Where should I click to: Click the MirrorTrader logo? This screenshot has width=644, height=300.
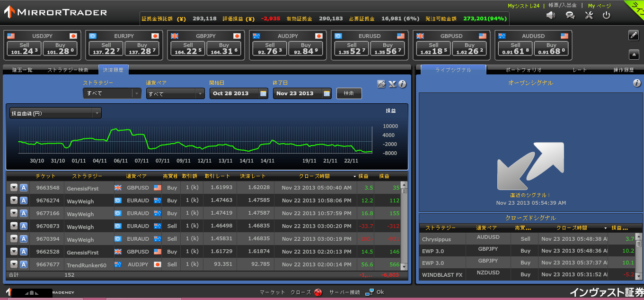(x=55, y=12)
